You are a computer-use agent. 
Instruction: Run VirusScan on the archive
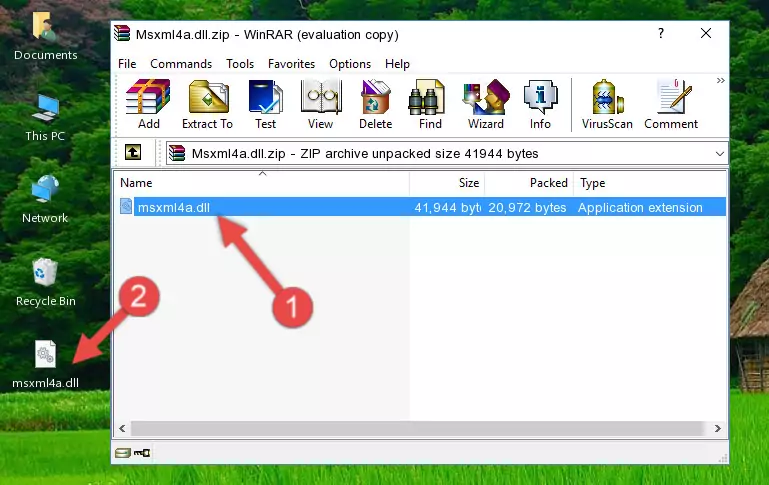click(x=607, y=104)
